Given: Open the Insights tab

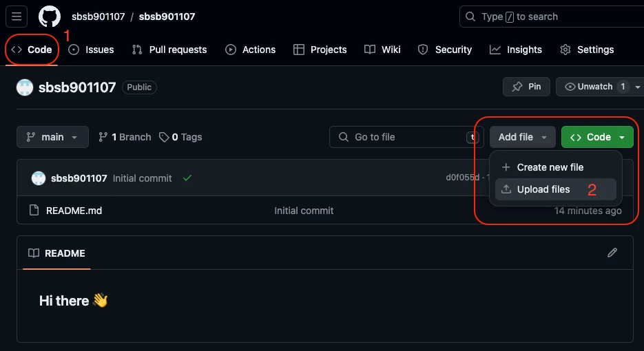Looking at the screenshot, I should [x=516, y=50].
